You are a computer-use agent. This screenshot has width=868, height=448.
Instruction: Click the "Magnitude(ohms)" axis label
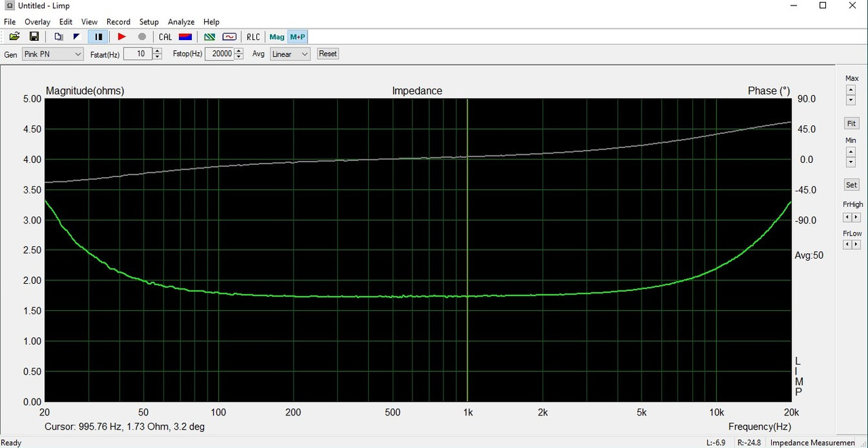pos(85,91)
